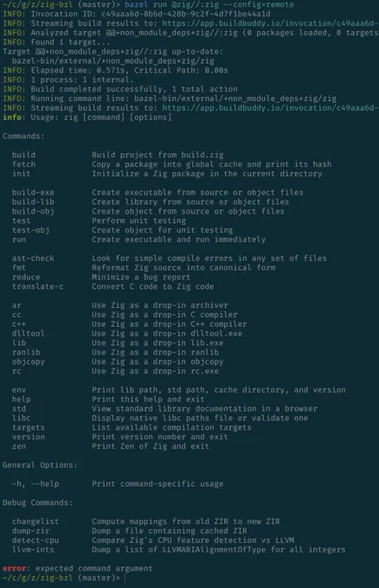Click the targets command entry

(x=29, y=427)
